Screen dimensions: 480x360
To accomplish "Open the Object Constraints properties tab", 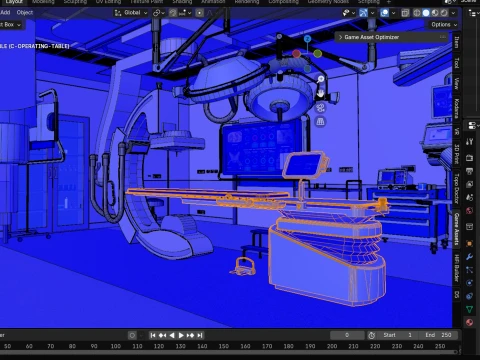I will coord(469,296).
